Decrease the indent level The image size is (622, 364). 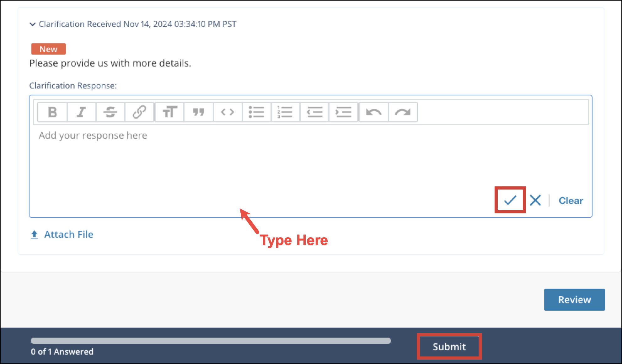314,112
